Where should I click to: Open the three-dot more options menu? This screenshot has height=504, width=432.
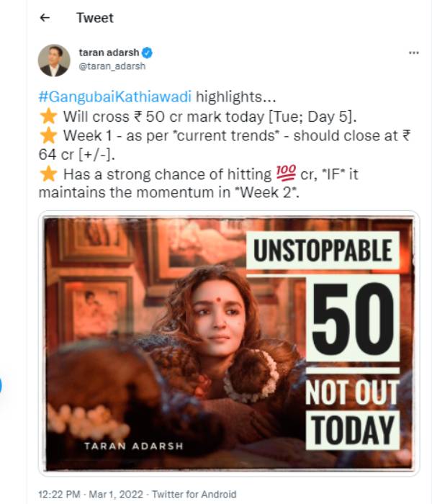point(413,53)
